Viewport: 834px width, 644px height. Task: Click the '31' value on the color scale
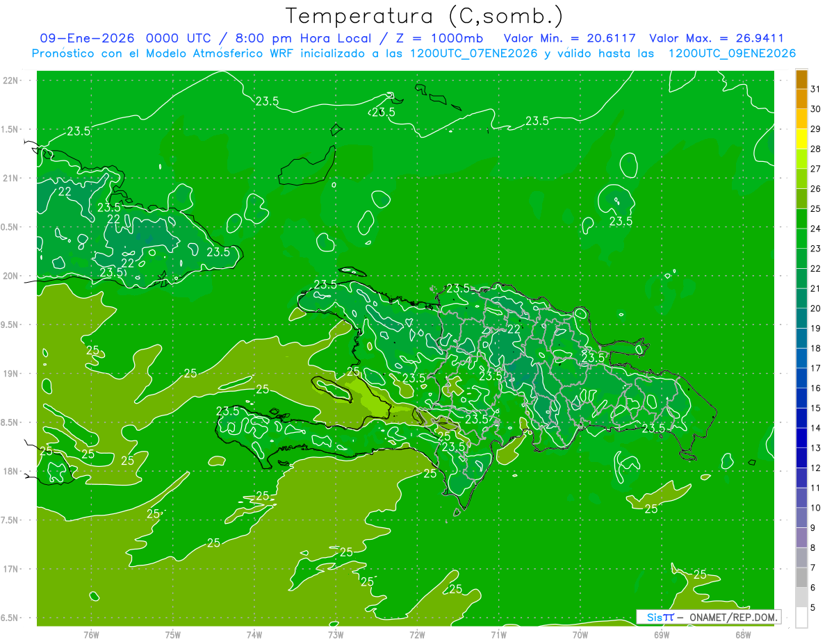(x=815, y=90)
